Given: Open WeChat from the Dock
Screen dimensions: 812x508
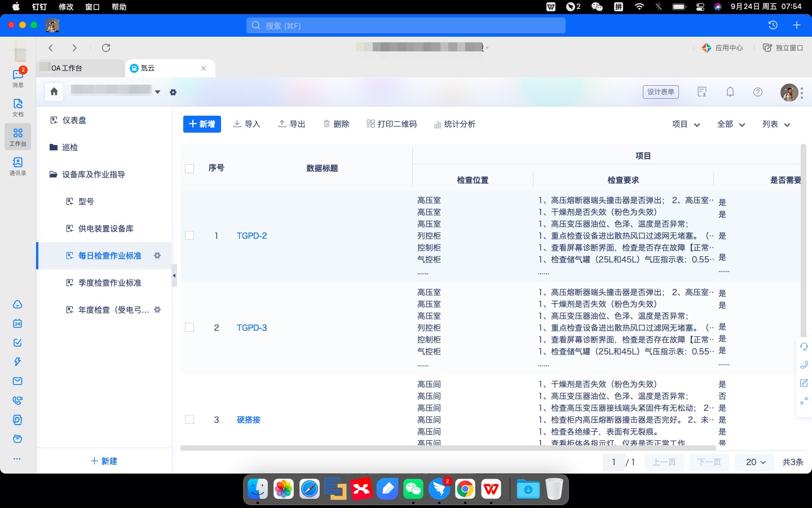Looking at the screenshot, I should click(x=413, y=489).
